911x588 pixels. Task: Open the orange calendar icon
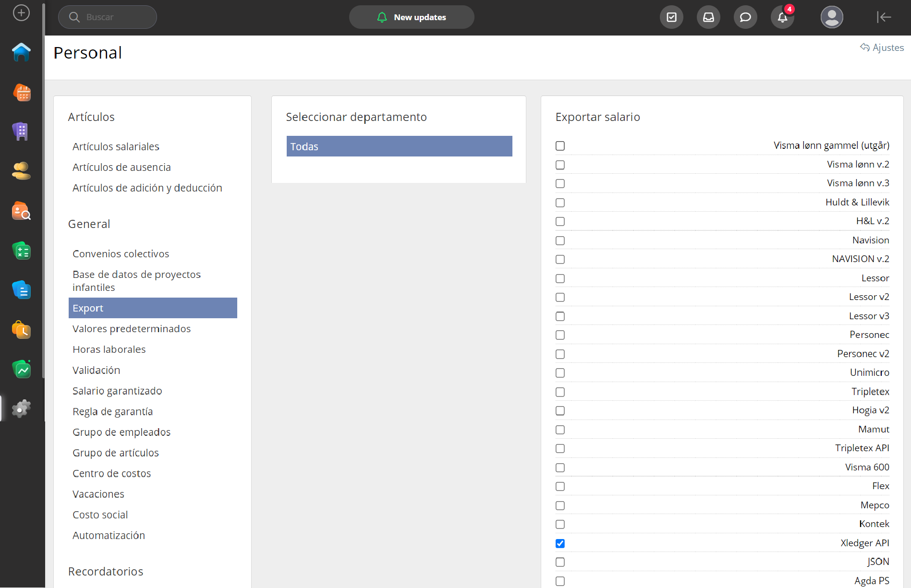21,92
